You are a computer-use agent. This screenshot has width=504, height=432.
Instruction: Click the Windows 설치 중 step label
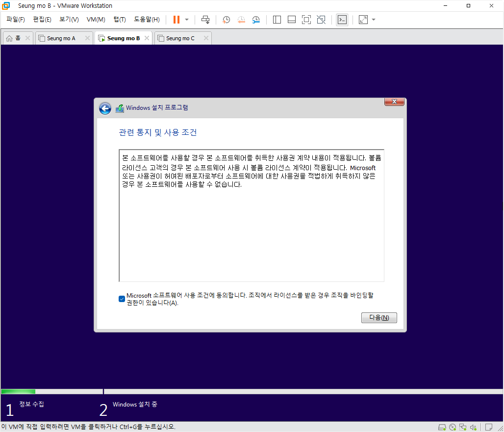(x=135, y=405)
